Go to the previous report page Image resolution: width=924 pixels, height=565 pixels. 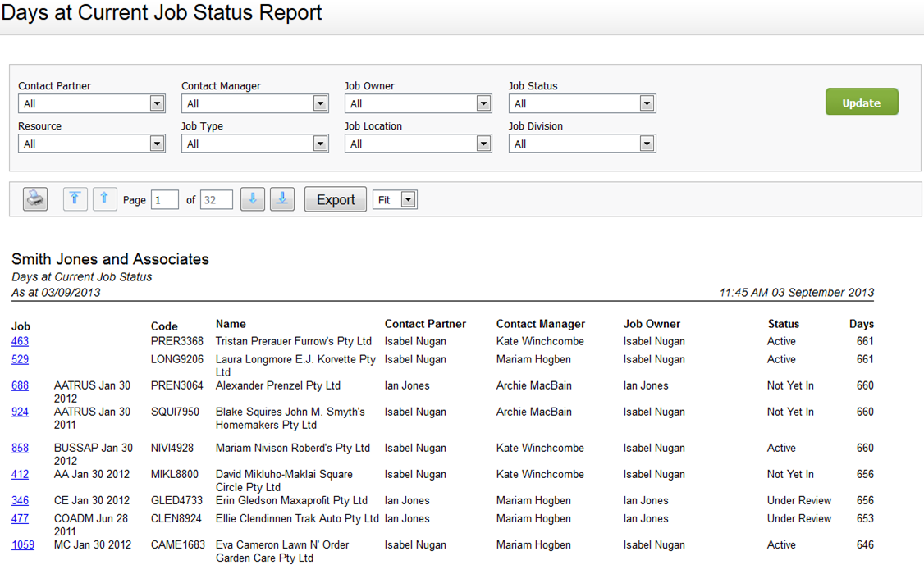(105, 199)
